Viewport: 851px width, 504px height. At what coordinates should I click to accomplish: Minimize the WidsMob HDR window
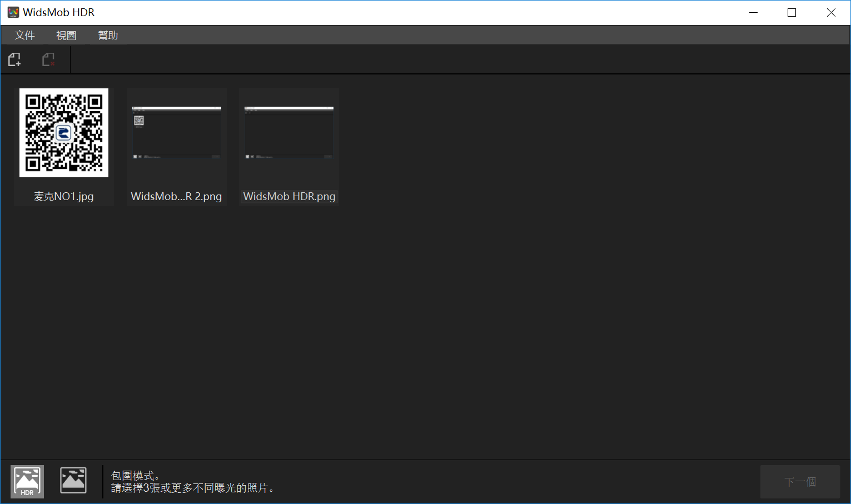click(754, 12)
